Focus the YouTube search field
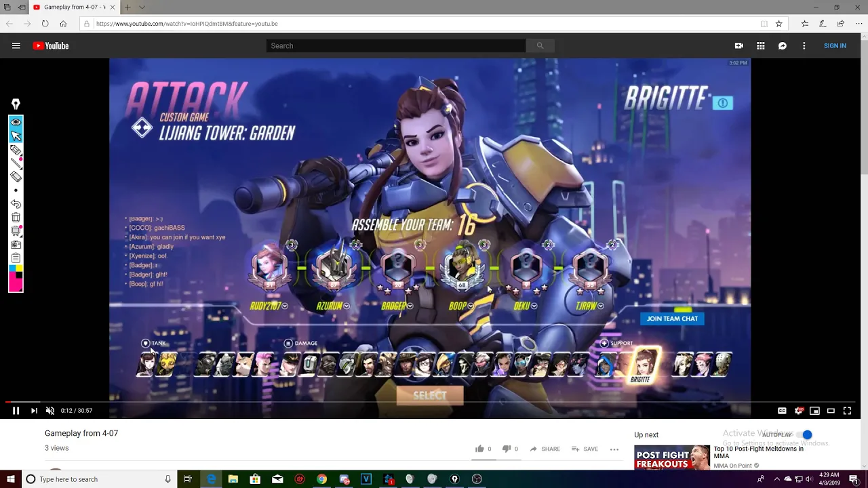The height and width of the screenshot is (488, 868). [396, 45]
